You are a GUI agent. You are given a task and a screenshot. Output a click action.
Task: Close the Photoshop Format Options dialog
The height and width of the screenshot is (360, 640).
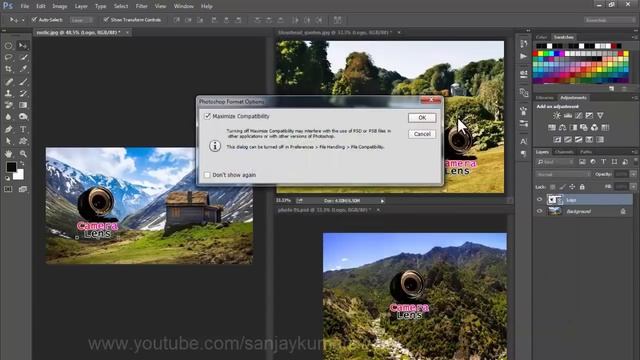[431, 100]
